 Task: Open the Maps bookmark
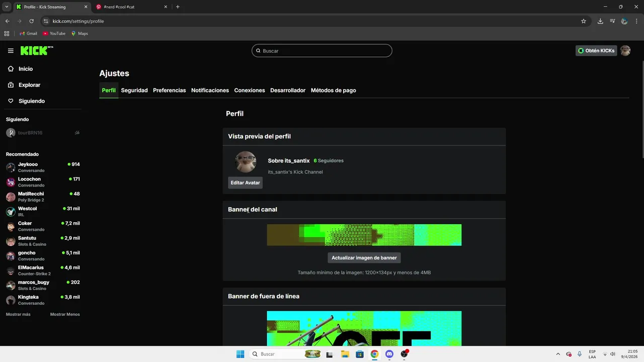tap(79, 33)
